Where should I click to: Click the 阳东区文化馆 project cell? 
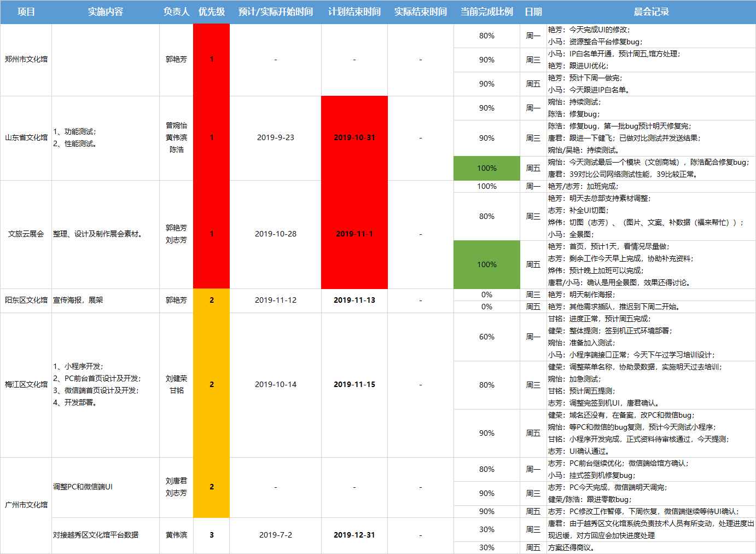click(26, 301)
